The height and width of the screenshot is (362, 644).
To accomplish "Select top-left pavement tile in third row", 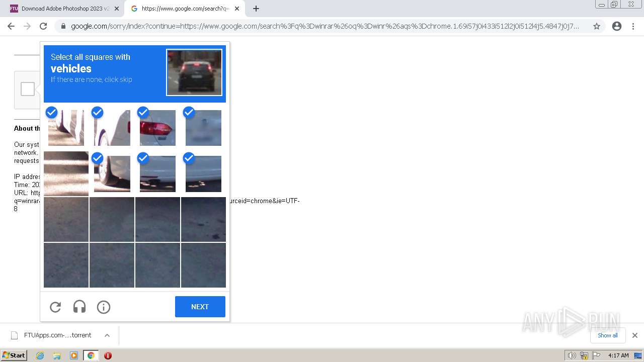I will [66, 219].
